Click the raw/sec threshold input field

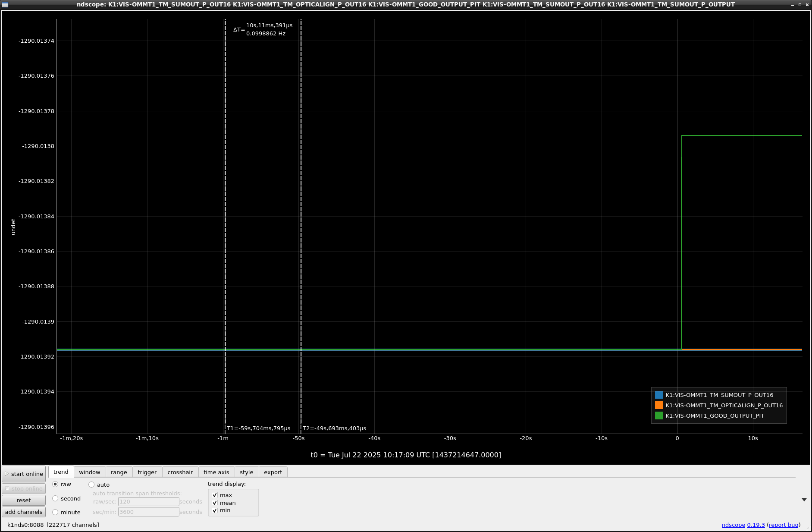148,501
